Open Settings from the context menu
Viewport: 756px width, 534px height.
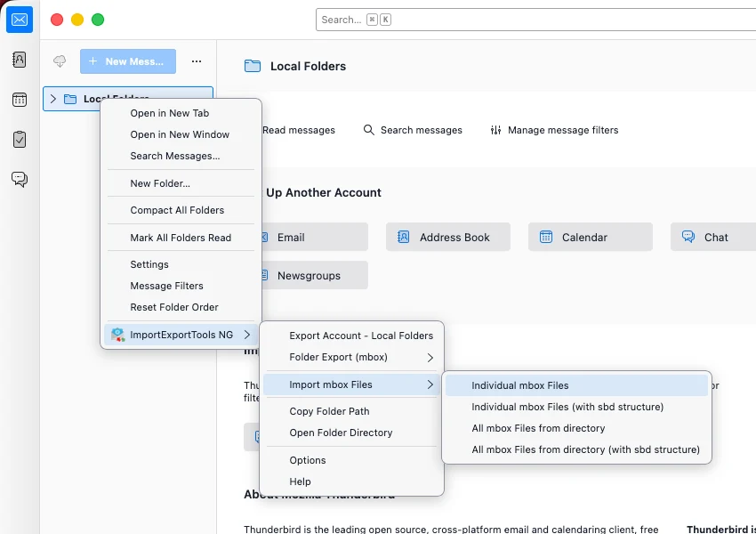(x=181, y=264)
